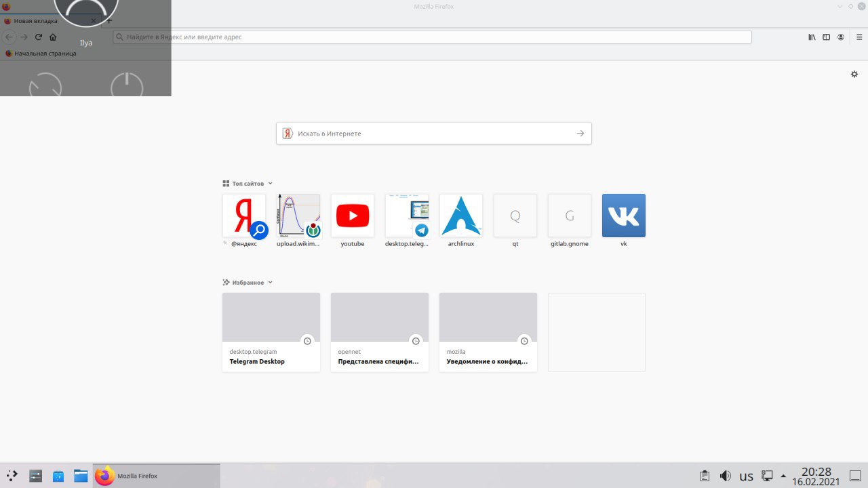The image size is (868, 488).
Task: Click the Yandex logo in search box
Action: (x=288, y=134)
